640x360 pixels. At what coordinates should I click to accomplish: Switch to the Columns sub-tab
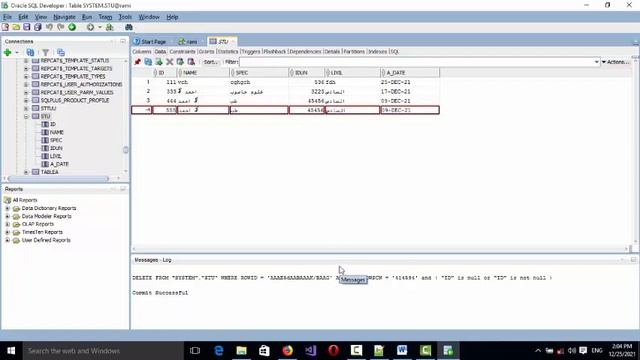click(x=142, y=52)
